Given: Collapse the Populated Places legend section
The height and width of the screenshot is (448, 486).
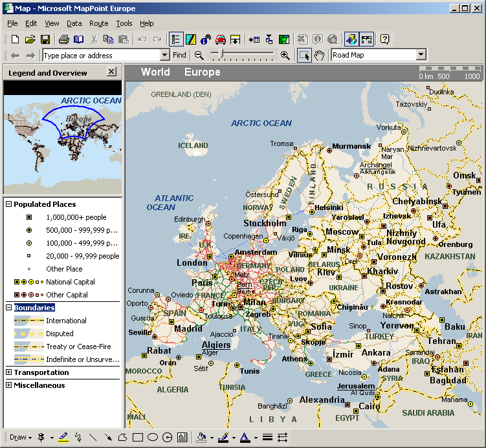Looking at the screenshot, I should pos(8,204).
